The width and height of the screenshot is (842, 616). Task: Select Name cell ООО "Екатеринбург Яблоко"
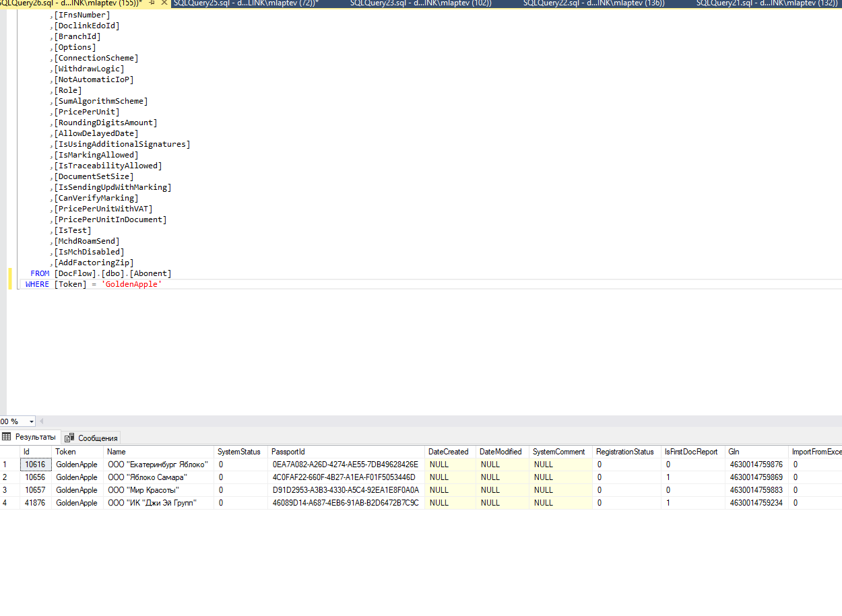pyautogui.click(x=159, y=465)
